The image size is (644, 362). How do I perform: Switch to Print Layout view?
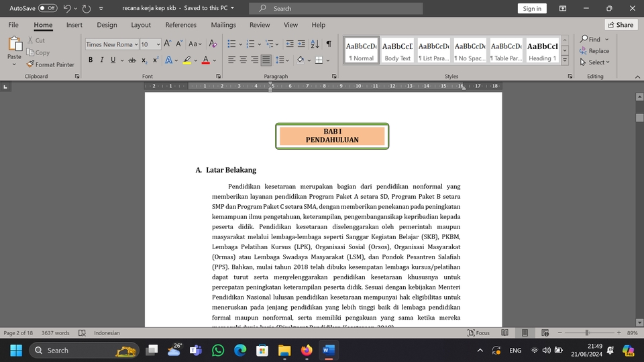click(525, 333)
